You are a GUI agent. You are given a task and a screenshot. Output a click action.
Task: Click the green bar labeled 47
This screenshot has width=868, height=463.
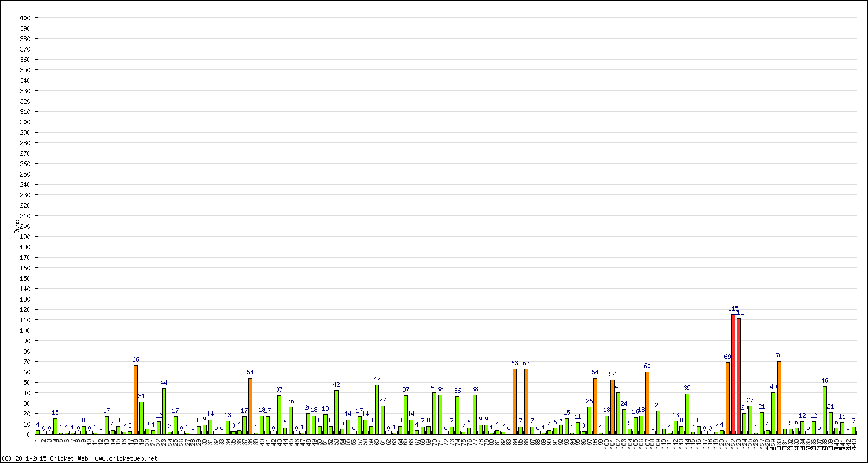coord(377,410)
